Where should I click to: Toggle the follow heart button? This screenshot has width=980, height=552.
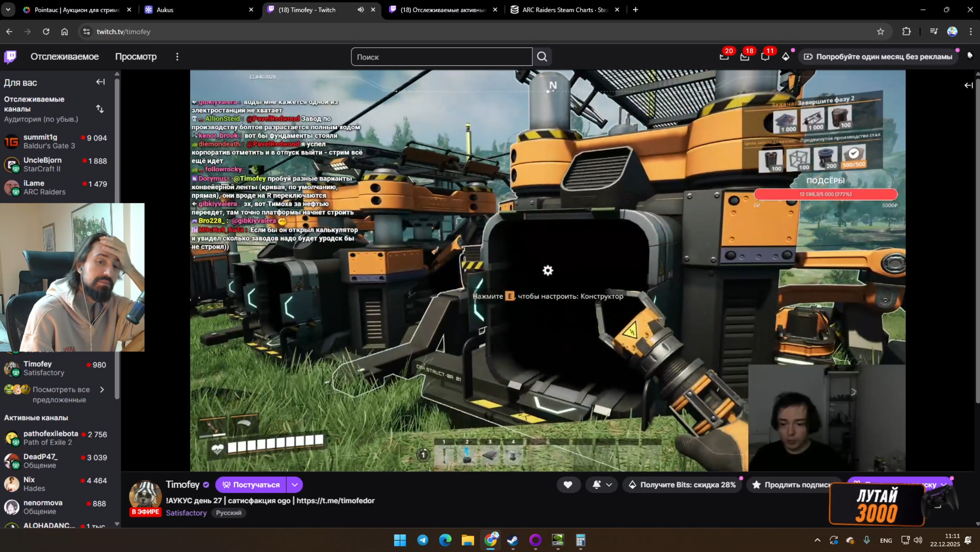click(568, 485)
